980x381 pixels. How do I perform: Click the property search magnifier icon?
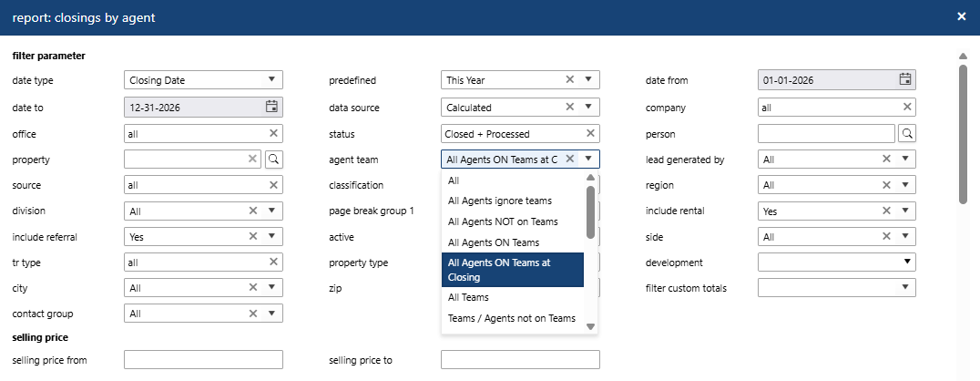(x=273, y=160)
